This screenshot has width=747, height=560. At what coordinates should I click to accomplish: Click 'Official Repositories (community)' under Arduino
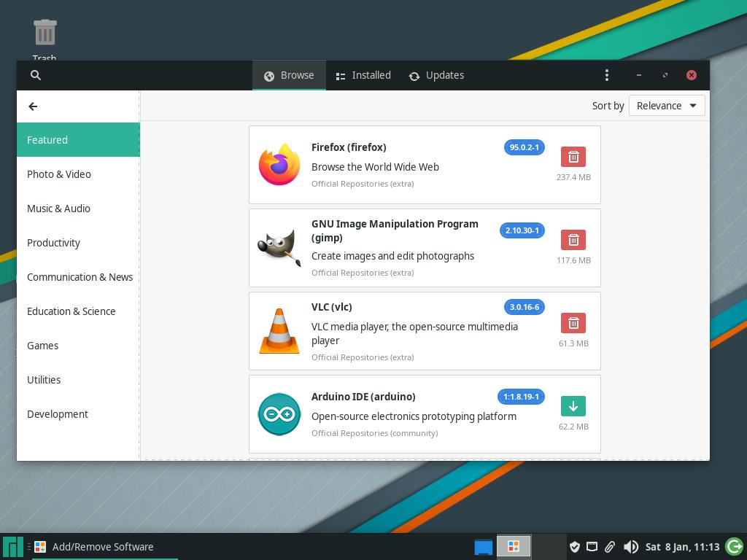(x=374, y=433)
